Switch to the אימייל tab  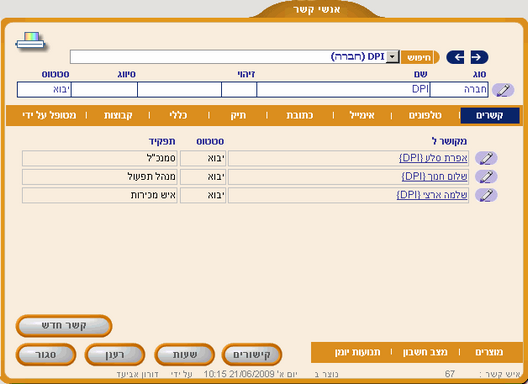click(362, 116)
